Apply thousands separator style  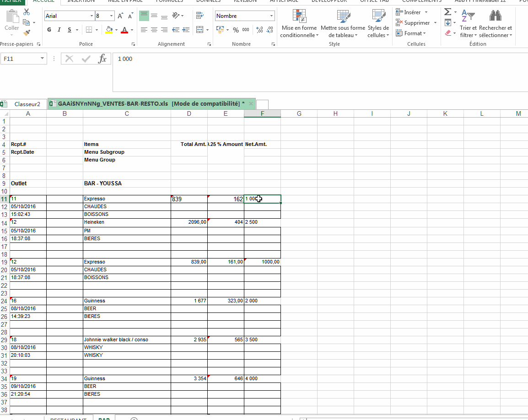[246, 30]
